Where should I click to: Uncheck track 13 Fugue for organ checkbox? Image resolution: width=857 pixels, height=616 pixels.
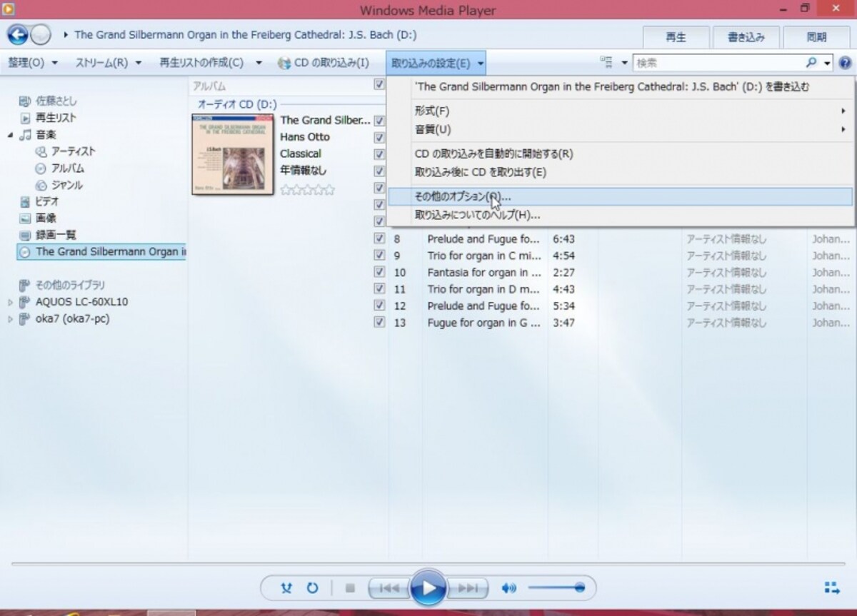(x=379, y=322)
